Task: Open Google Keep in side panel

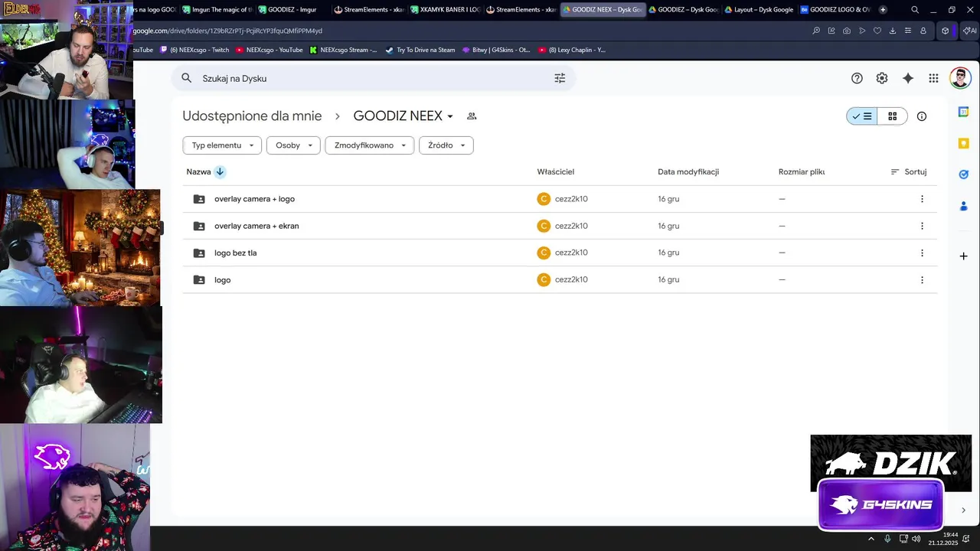Action: click(964, 143)
